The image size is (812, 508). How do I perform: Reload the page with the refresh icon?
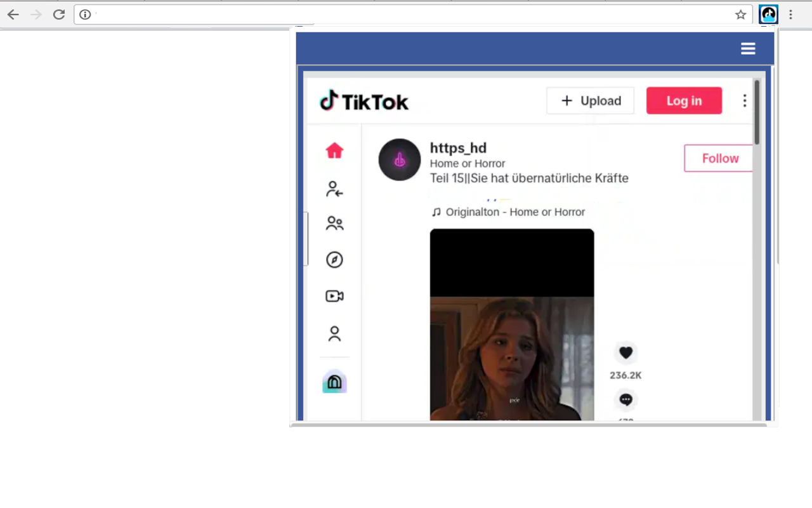pos(59,15)
